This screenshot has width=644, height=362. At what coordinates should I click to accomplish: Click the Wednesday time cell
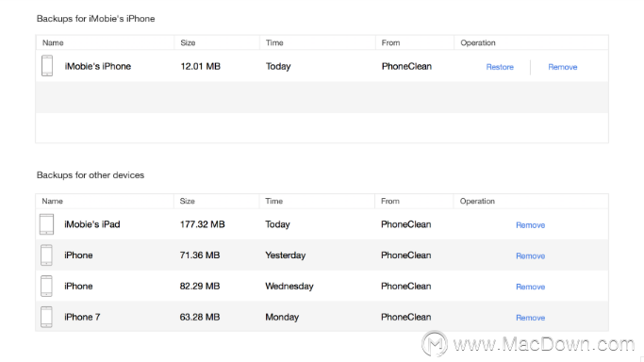[x=289, y=286]
